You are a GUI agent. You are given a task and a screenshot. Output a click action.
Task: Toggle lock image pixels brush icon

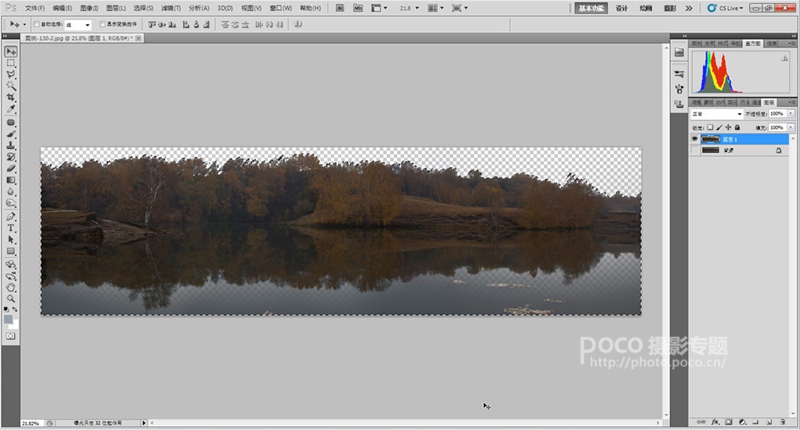pos(719,127)
